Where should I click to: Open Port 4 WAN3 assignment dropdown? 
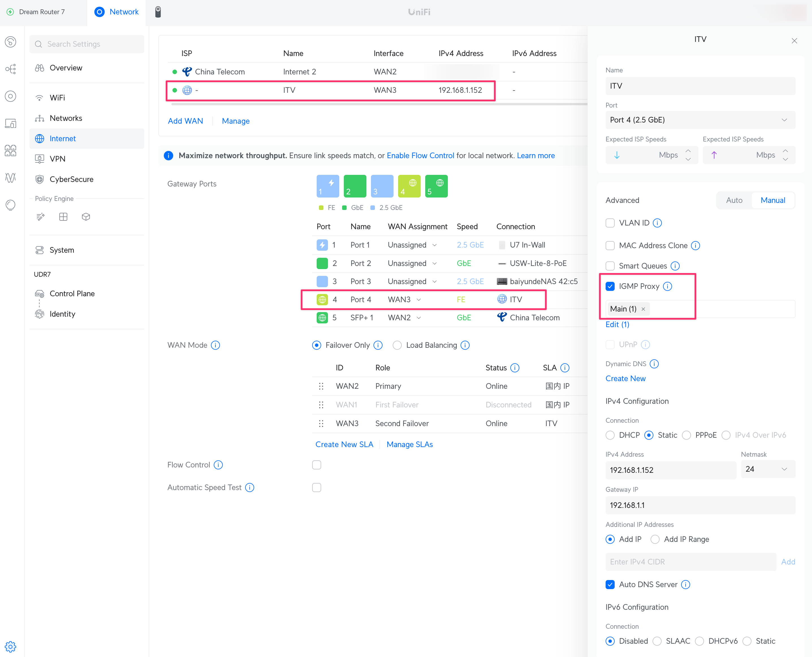(x=404, y=299)
